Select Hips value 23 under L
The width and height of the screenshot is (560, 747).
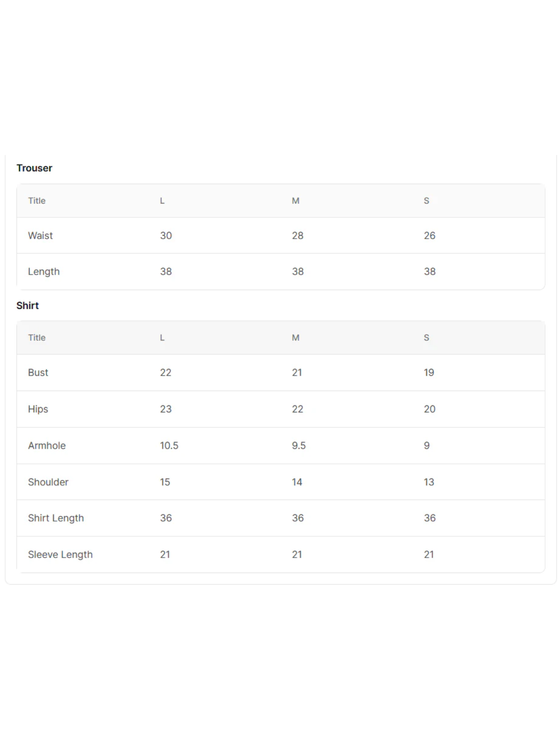pos(166,409)
